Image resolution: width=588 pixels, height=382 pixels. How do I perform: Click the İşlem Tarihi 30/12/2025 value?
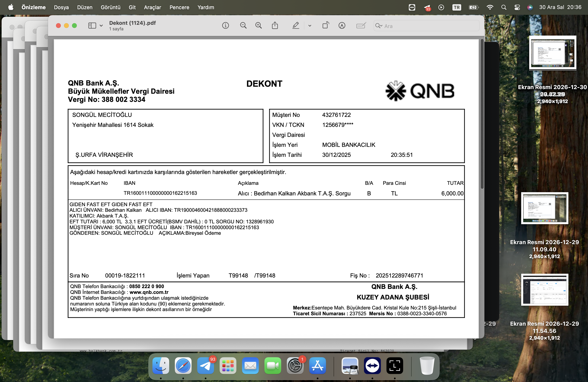click(x=336, y=155)
